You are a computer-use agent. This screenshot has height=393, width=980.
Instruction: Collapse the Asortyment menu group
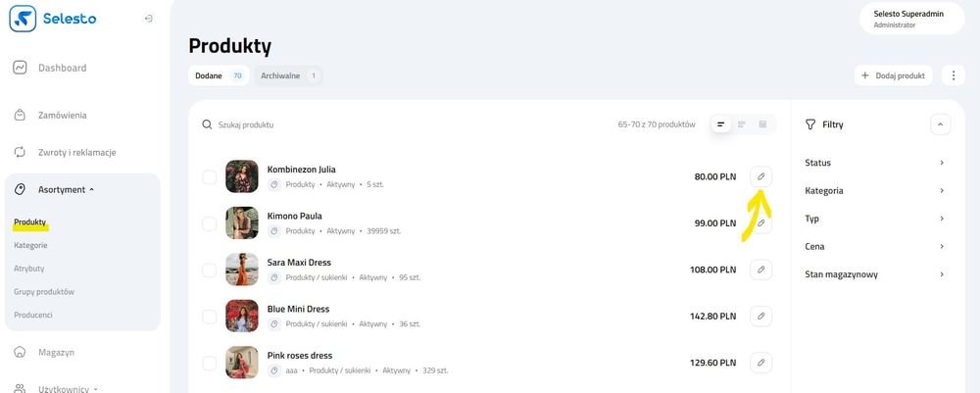point(67,189)
